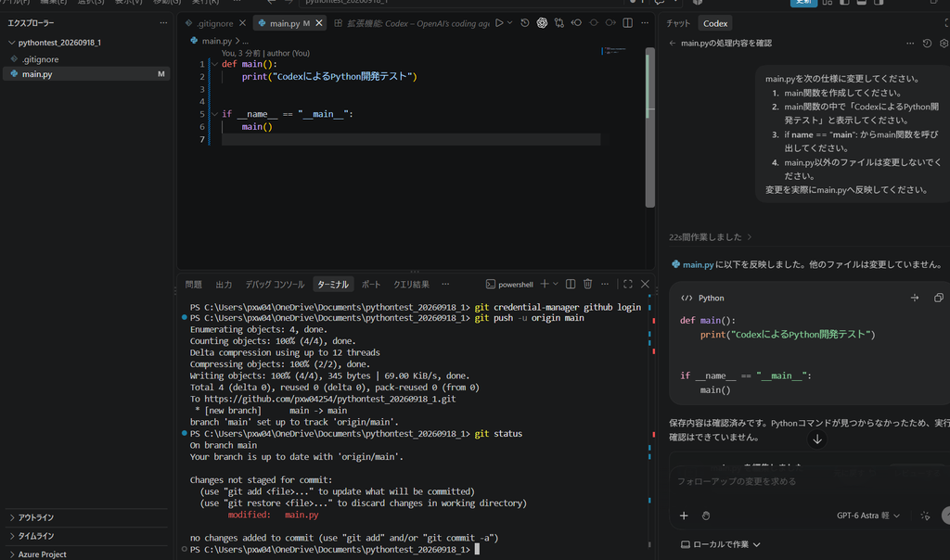Screen dimensions: 950x560
Task: Click the OpenAI Codex logo icon in editor toolbar
Action: pyautogui.click(x=542, y=23)
